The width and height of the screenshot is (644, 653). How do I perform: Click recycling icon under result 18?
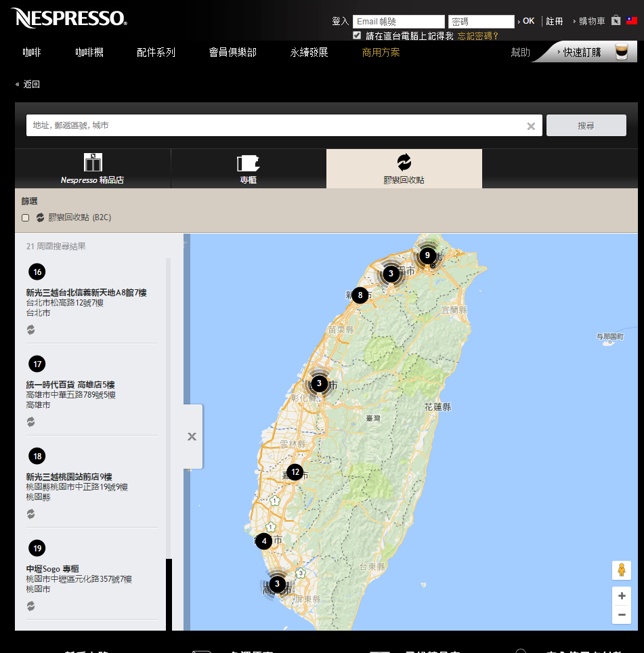point(30,514)
